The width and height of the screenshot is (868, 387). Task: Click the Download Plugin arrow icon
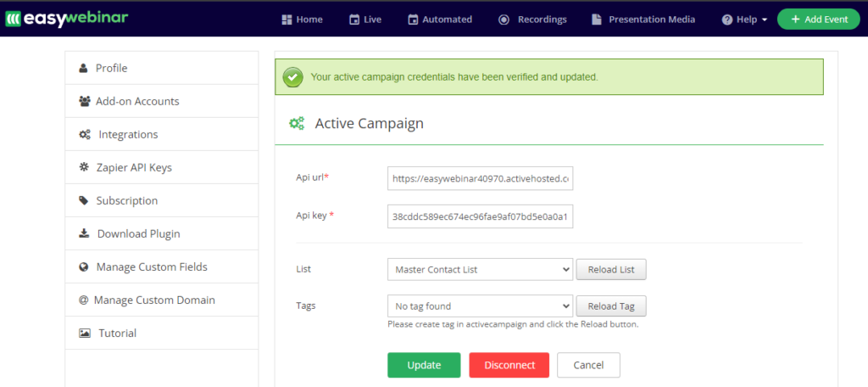(x=84, y=233)
